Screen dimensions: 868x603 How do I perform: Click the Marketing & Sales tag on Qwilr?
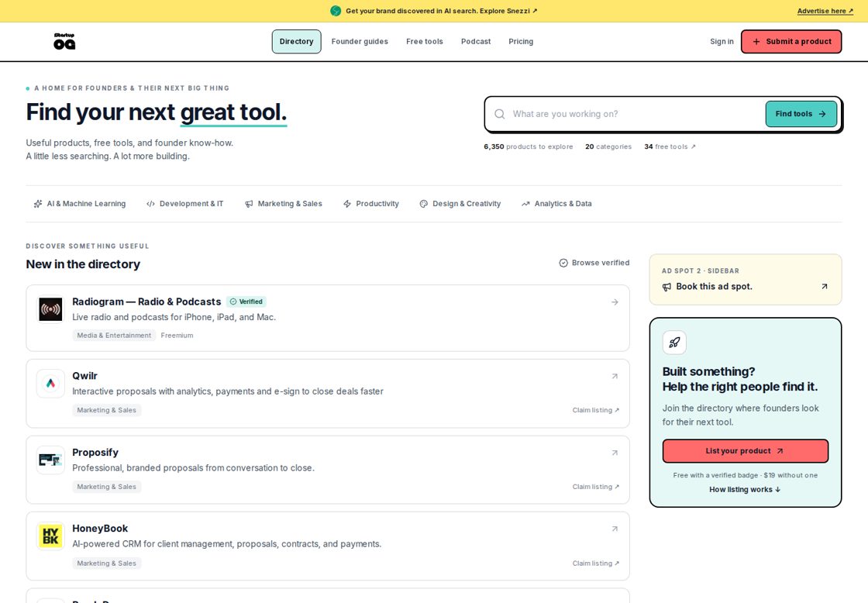[106, 410]
